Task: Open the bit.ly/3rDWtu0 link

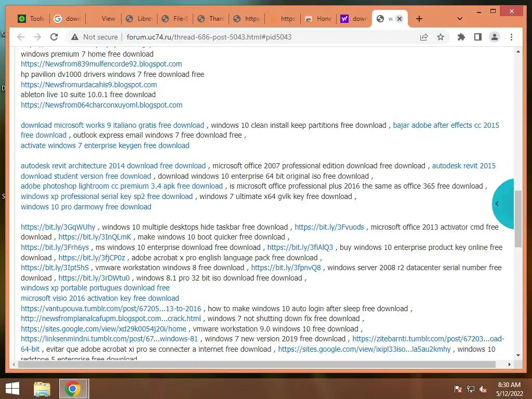Action: [x=94, y=278]
